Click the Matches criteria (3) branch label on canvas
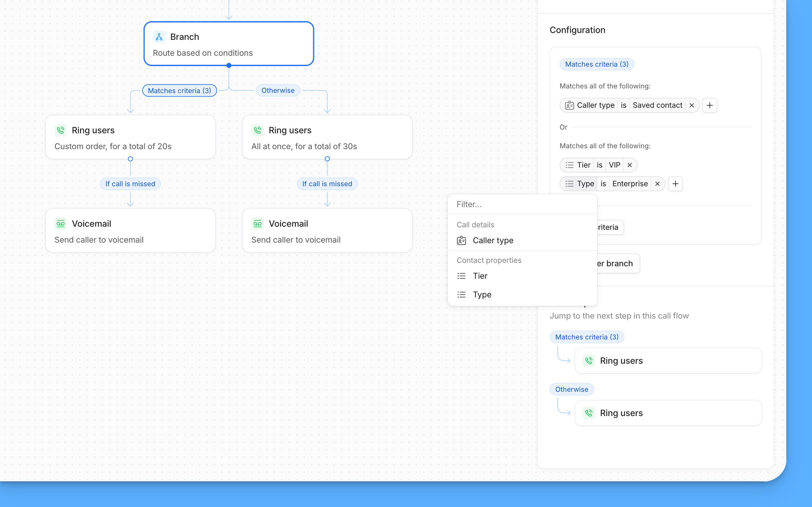This screenshot has width=812, height=507. tap(179, 91)
